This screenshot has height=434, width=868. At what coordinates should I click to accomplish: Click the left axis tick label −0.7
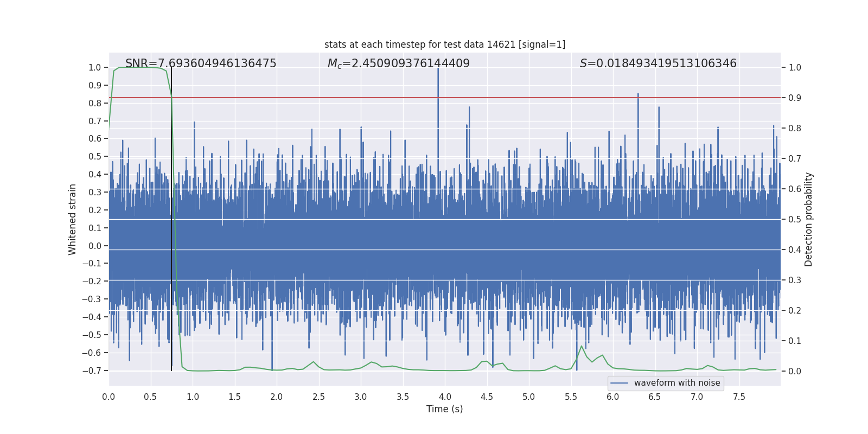[92, 371]
